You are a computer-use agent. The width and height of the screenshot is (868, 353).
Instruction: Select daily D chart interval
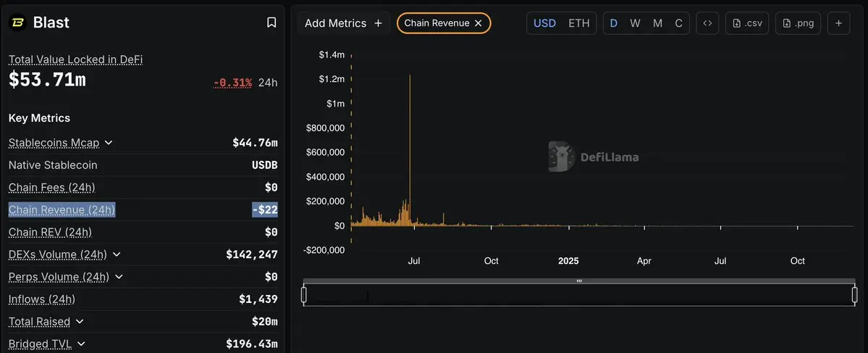[613, 23]
